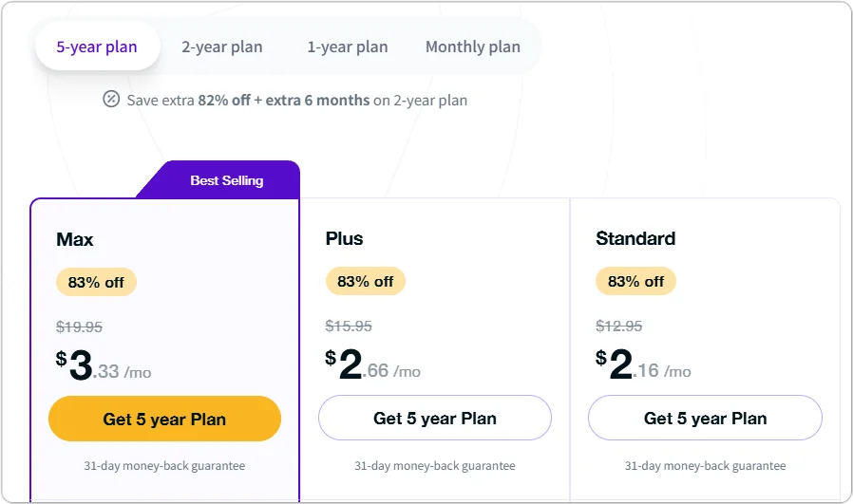This screenshot has width=853, height=504.
Task: Select Get 5 year Plan for Standard
Action: pos(705,418)
